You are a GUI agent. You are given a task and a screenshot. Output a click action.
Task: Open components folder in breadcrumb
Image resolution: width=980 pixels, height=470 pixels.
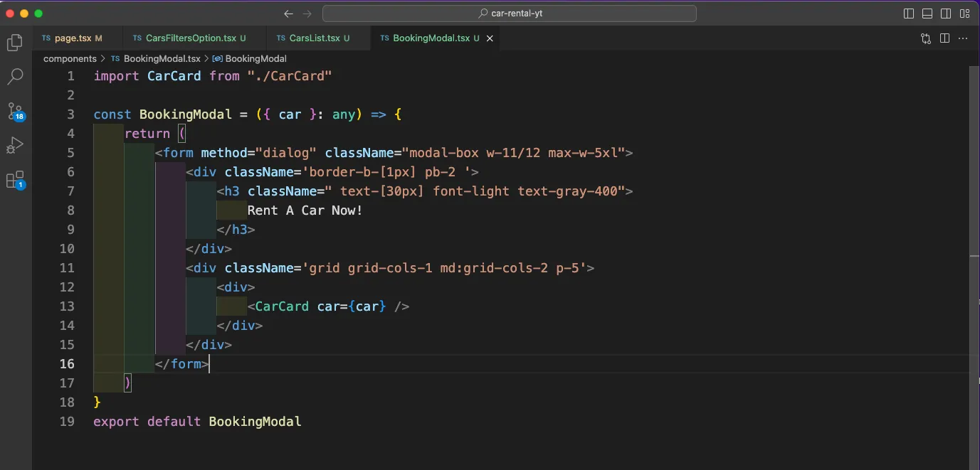[x=70, y=59]
